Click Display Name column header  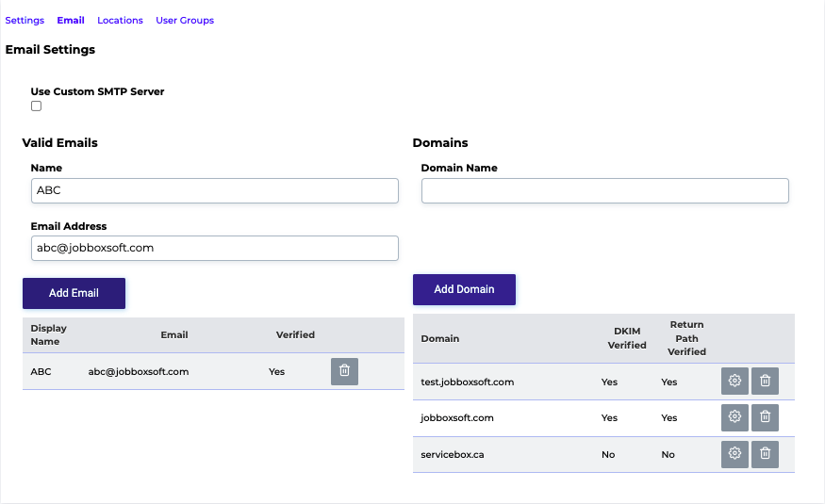click(48, 334)
